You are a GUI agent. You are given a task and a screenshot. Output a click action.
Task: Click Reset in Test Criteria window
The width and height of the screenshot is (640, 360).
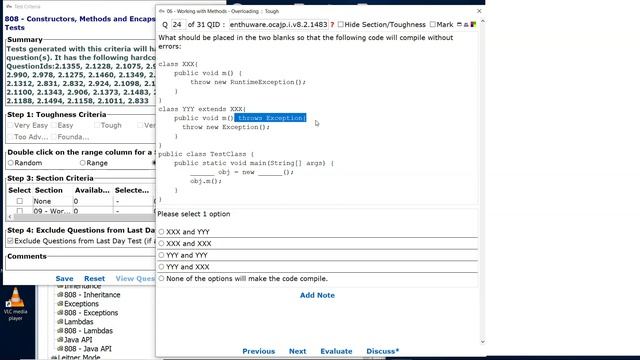(94, 278)
